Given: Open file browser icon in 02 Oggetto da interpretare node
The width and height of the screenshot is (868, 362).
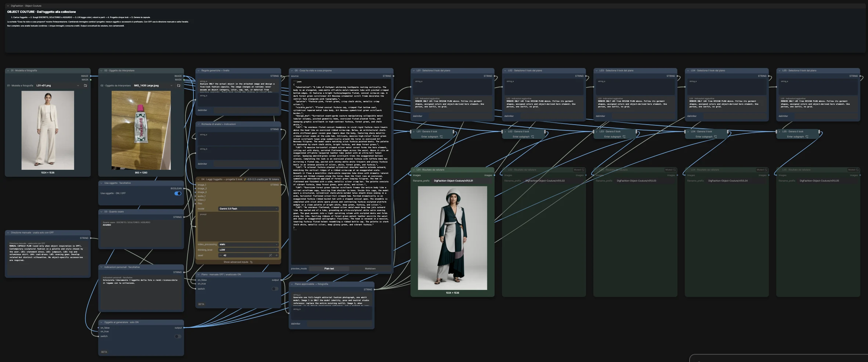Looking at the screenshot, I should tap(179, 86).
